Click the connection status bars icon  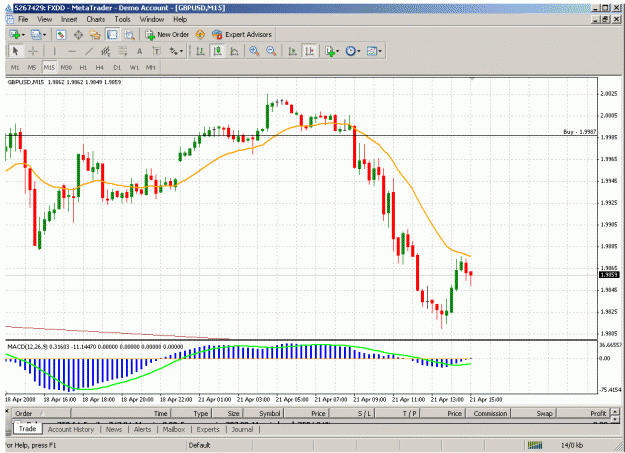pyautogui.click(x=535, y=445)
